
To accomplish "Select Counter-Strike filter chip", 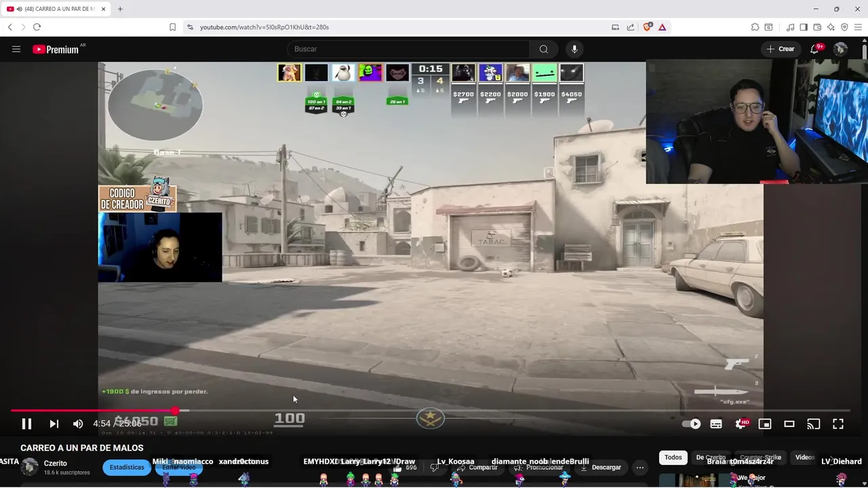I will (760, 457).
